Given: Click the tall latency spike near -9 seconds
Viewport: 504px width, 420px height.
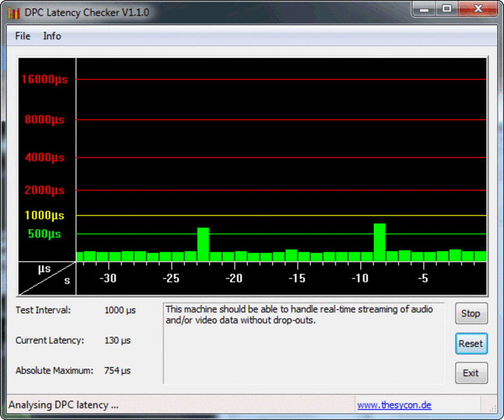Looking at the screenshot, I should click(379, 242).
